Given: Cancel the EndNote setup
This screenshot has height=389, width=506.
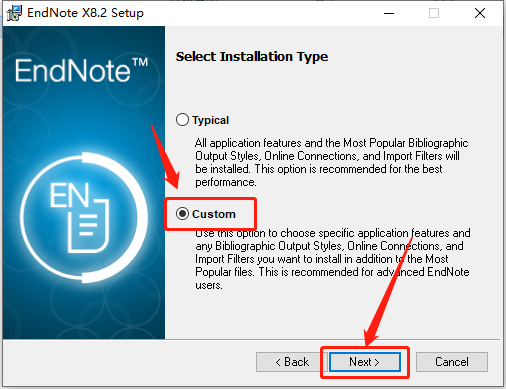Looking at the screenshot, I should 452,362.
